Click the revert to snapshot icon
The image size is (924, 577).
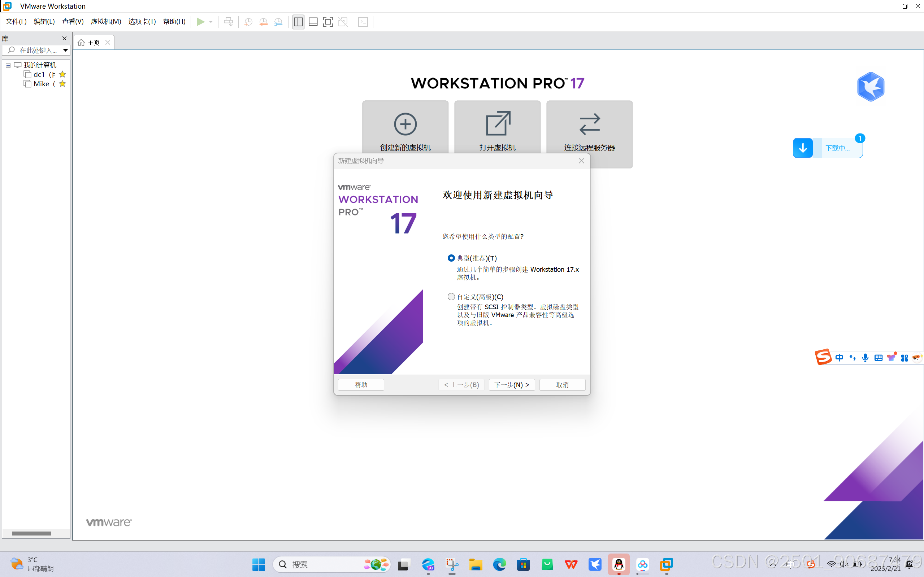pyautogui.click(x=263, y=22)
